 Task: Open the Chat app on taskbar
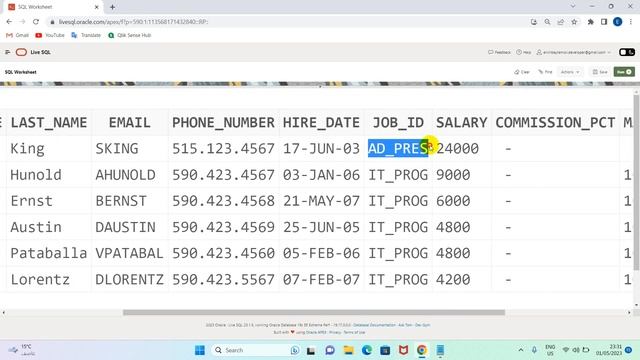click(330, 350)
